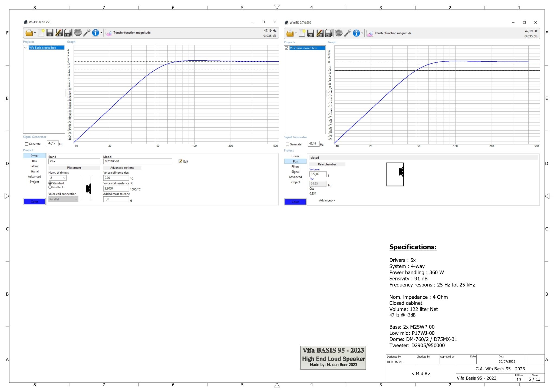Viewport: 554px width, 392px height.
Task: Open a project in left WinISD window
Action: (x=29, y=33)
